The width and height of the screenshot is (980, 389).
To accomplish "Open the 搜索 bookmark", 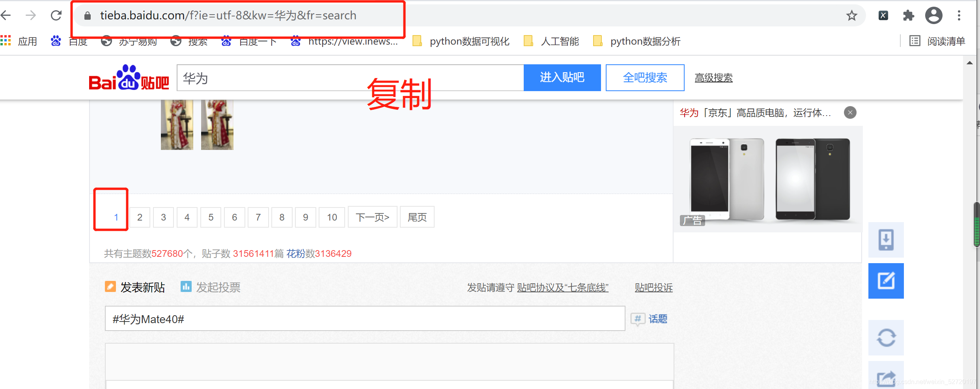I will (x=189, y=41).
